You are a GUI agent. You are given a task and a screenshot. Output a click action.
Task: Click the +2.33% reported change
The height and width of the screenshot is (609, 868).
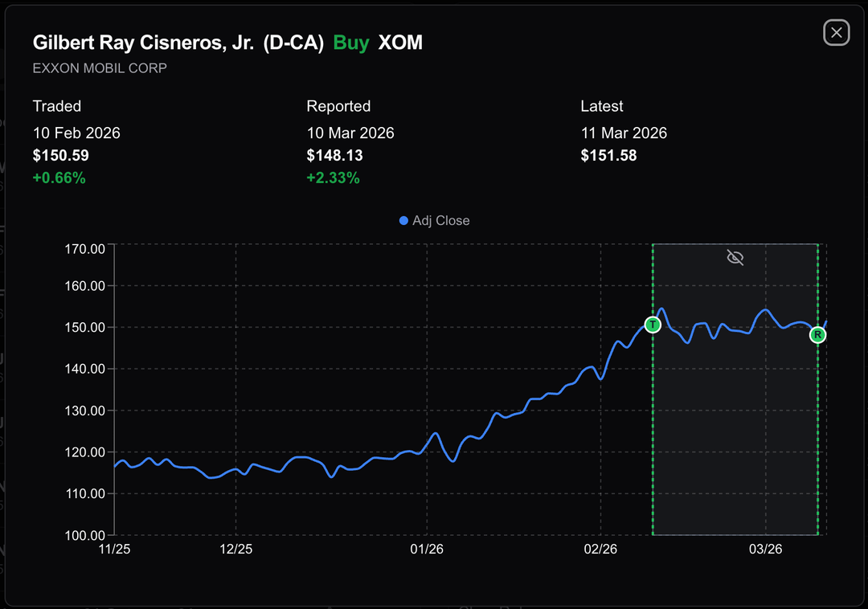(333, 178)
